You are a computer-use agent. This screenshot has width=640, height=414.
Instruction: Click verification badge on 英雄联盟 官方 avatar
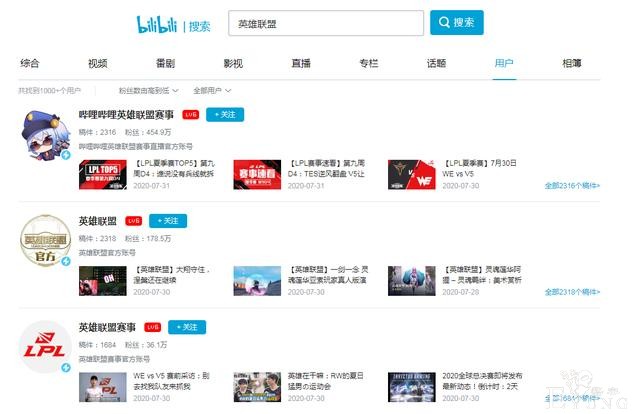pyautogui.click(x=66, y=261)
